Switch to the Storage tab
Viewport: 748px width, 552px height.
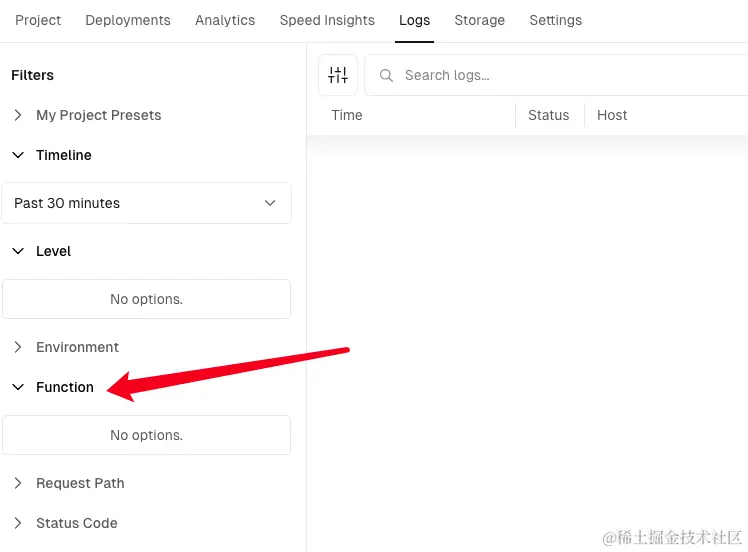tap(479, 20)
